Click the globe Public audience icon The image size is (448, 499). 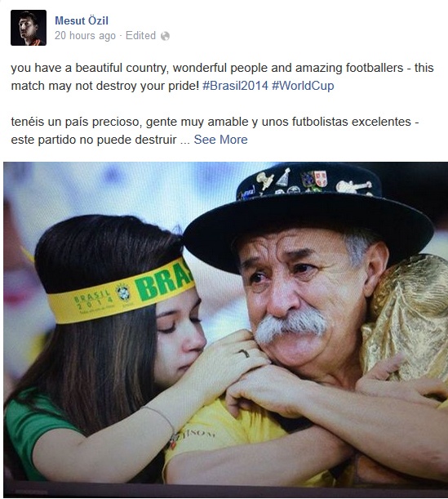click(165, 36)
